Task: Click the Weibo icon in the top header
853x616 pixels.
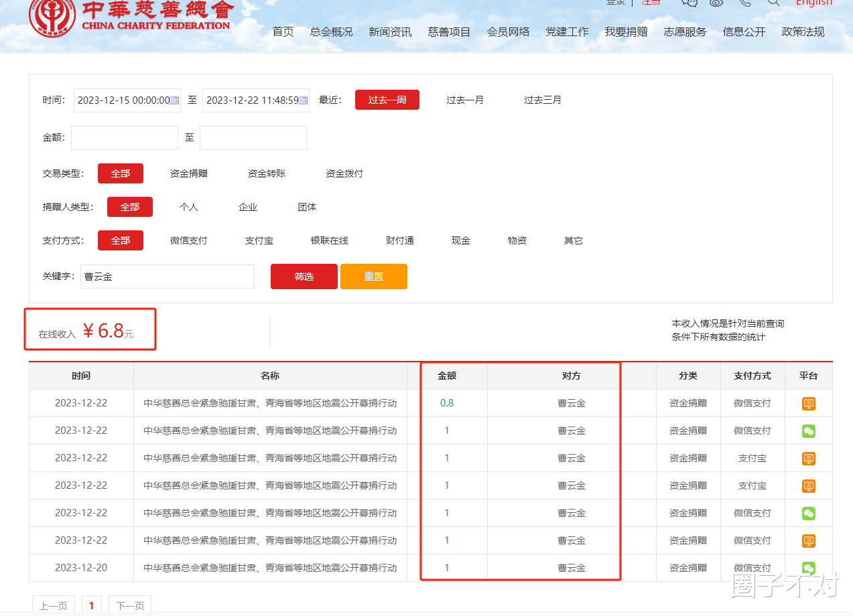Action: coord(716,5)
